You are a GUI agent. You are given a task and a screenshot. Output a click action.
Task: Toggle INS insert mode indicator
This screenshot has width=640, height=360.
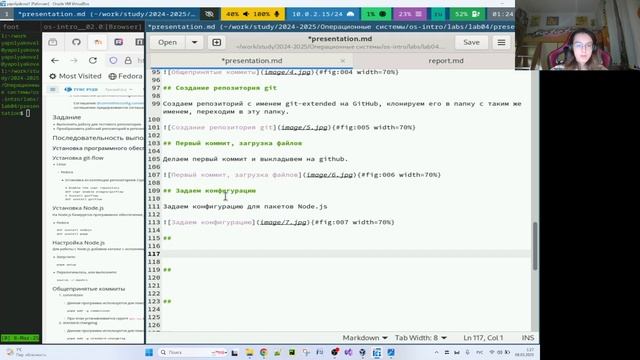[527, 338]
